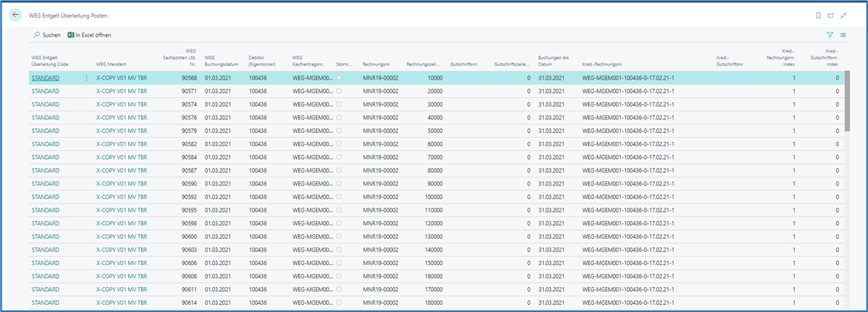The height and width of the screenshot is (312, 868).
Task: Open the Rechnungsnr. column header menu
Action: [x=377, y=64]
